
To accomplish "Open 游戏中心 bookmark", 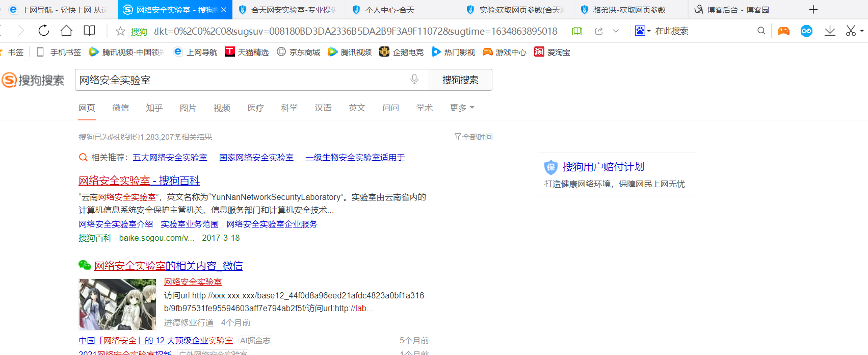I will 505,52.
